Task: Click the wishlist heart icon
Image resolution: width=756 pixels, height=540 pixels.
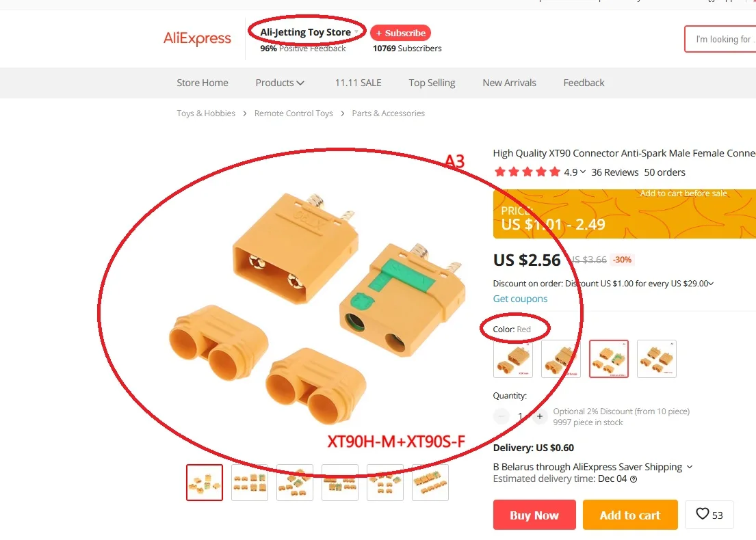Action: [x=703, y=514]
